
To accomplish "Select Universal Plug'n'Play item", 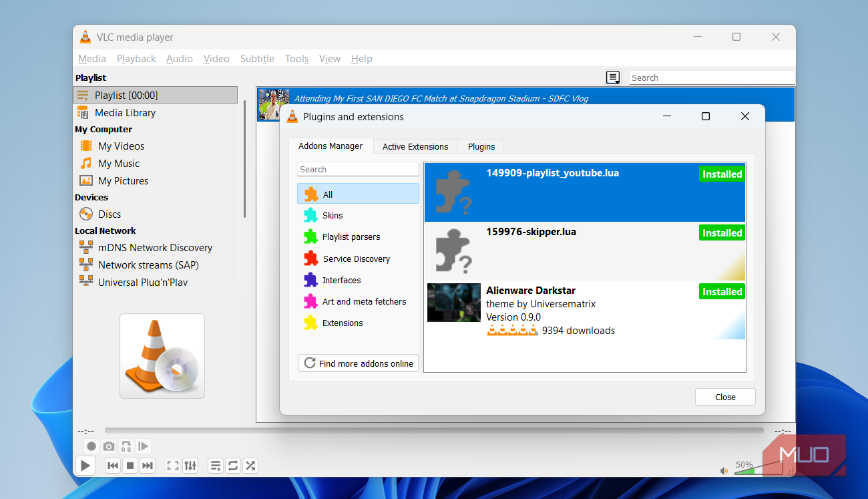I will click(x=156, y=281).
